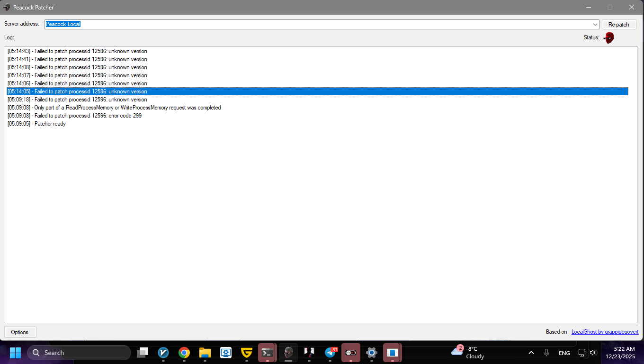644x364 pixels.
Task: Expand the Server address dropdown arrow
Action: pos(595,25)
